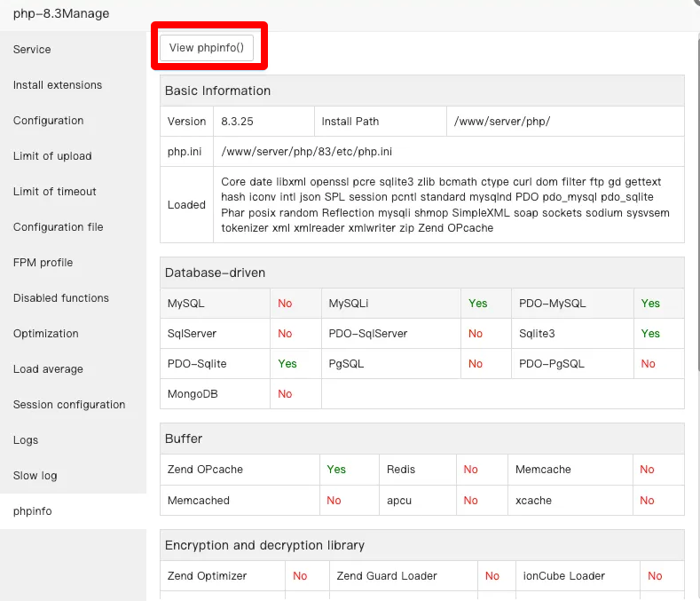Open the Optimization section
The width and height of the screenshot is (700, 601).
(74, 333)
